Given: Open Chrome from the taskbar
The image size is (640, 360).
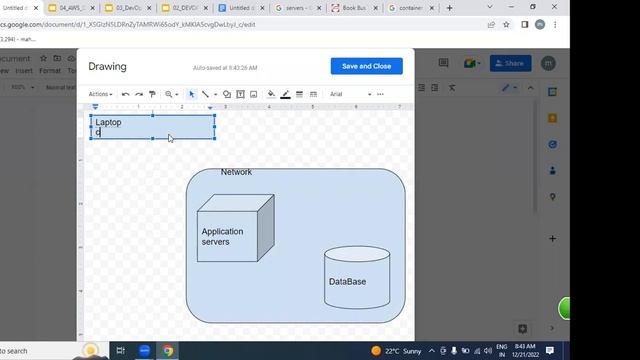Looking at the screenshot, I should click(x=168, y=351).
